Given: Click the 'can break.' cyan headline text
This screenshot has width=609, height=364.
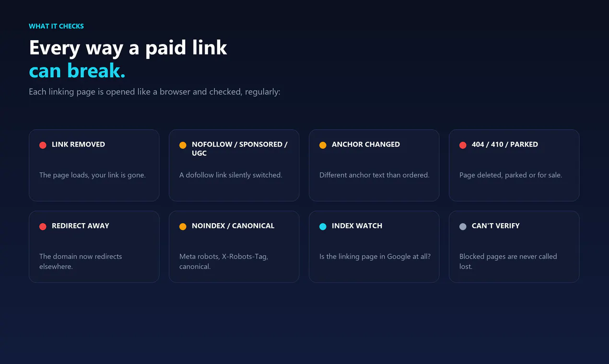Looking at the screenshot, I should click(x=77, y=70).
